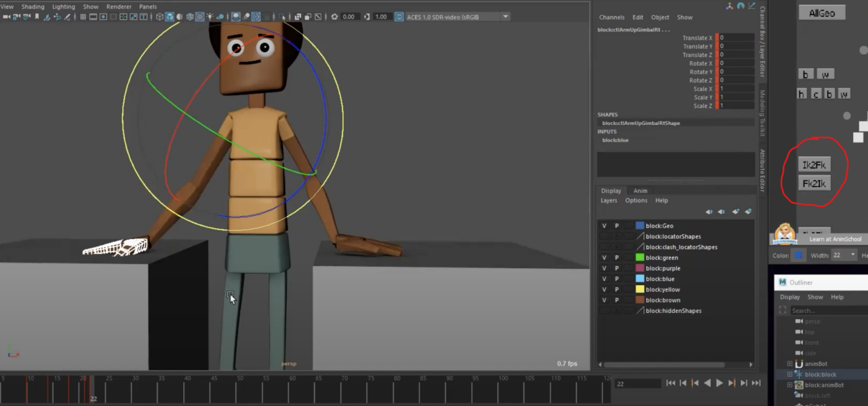Image resolution: width=868 pixels, height=406 pixels.
Task: Open the Width dropdown next to Color
Action: [x=852, y=255]
